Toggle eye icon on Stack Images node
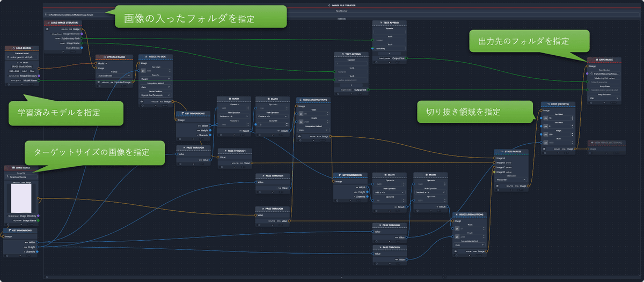Viewport: 644px width, 282px height. point(497,185)
